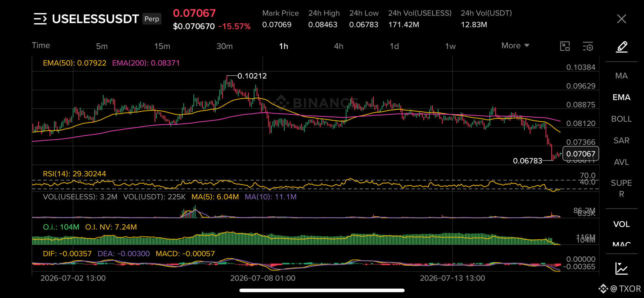Enable the MA indicator
Screen dimensions: 644x298
click(x=621, y=76)
